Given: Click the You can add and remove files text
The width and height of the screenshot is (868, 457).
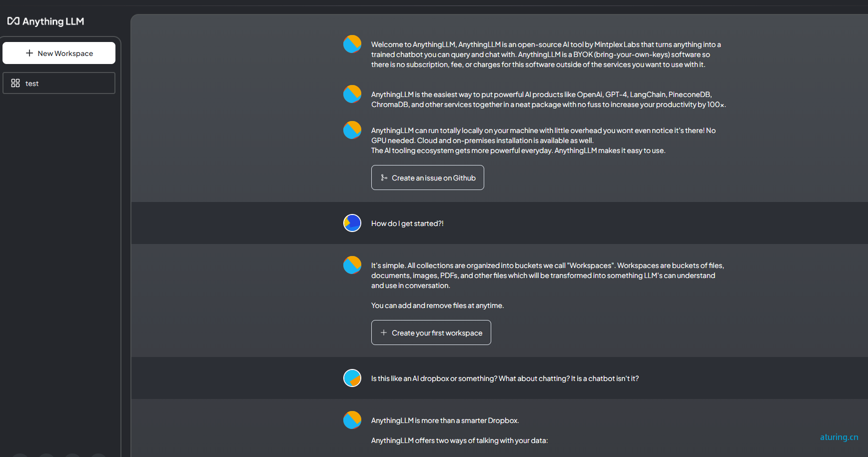Looking at the screenshot, I should click(x=437, y=305).
